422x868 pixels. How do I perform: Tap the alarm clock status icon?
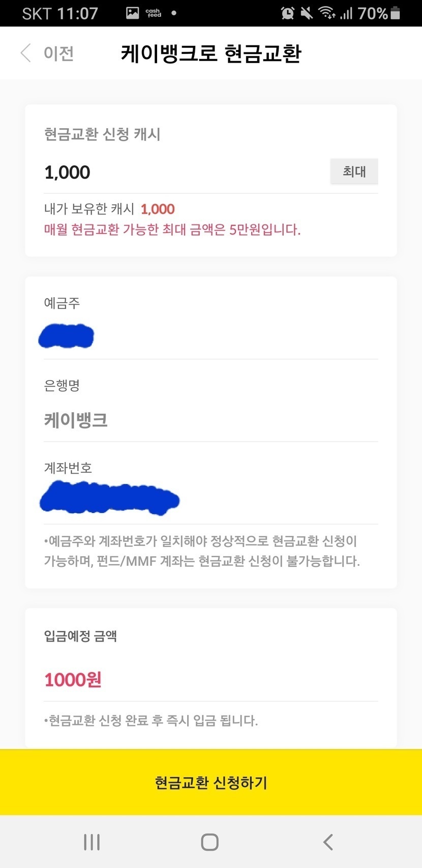pos(288,13)
